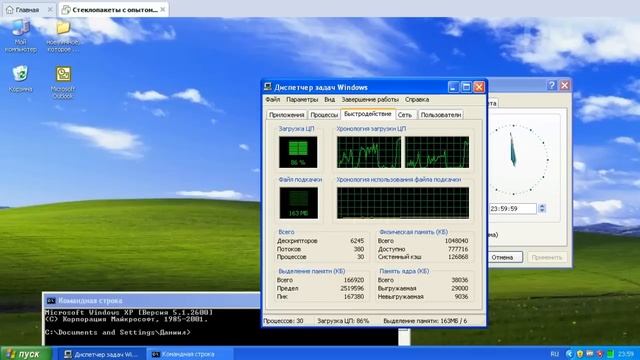Open the Параметры menu
The height and width of the screenshot is (360, 640).
coord(302,100)
